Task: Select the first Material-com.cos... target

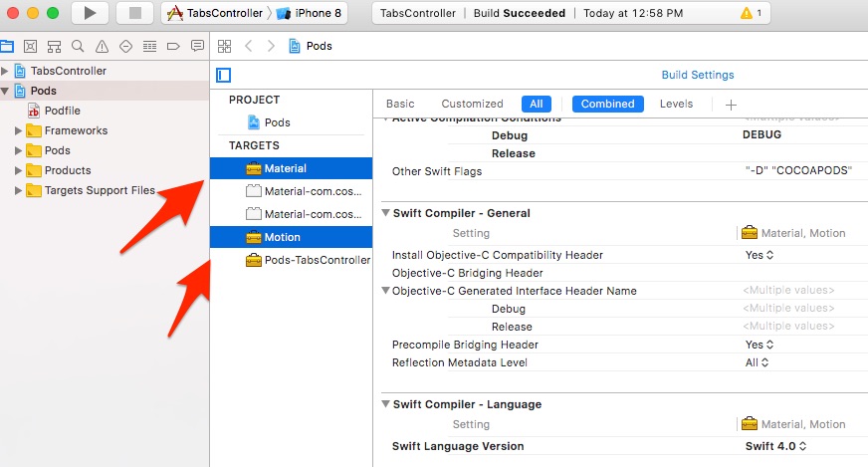Action: [292, 191]
